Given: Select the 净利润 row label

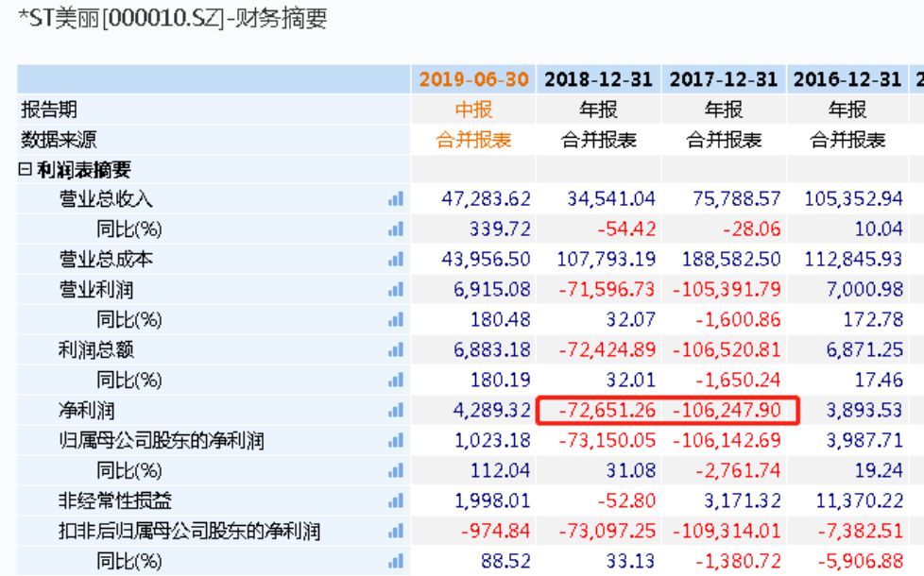Looking at the screenshot, I should [87, 411].
